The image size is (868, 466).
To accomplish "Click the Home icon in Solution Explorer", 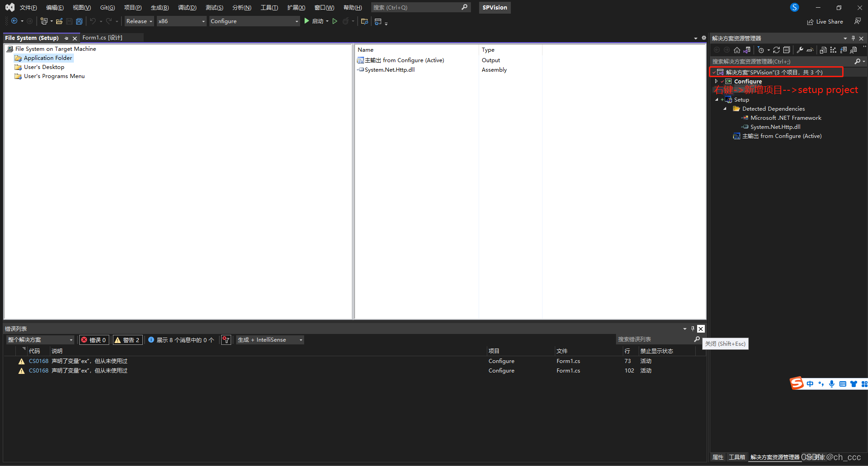I will (x=737, y=50).
